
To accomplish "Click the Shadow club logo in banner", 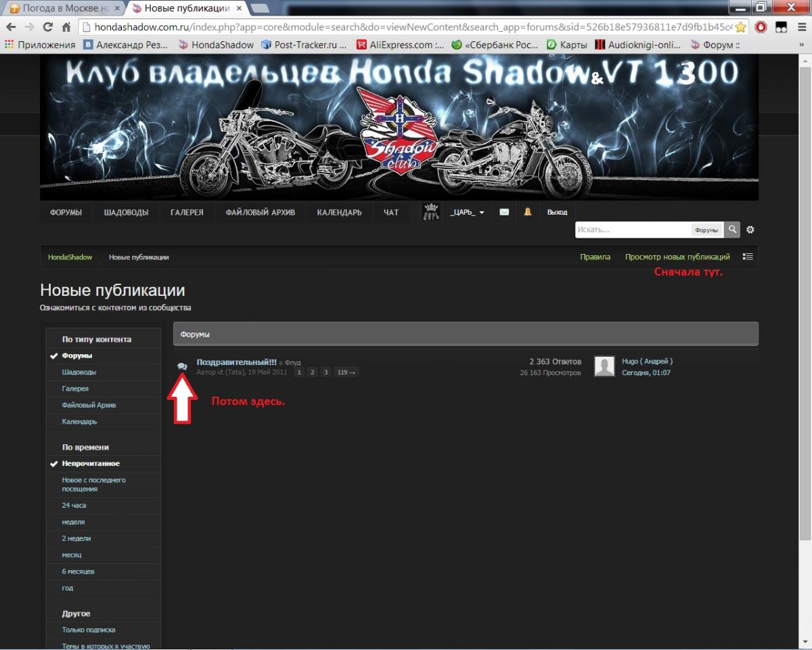I will click(x=401, y=132).
